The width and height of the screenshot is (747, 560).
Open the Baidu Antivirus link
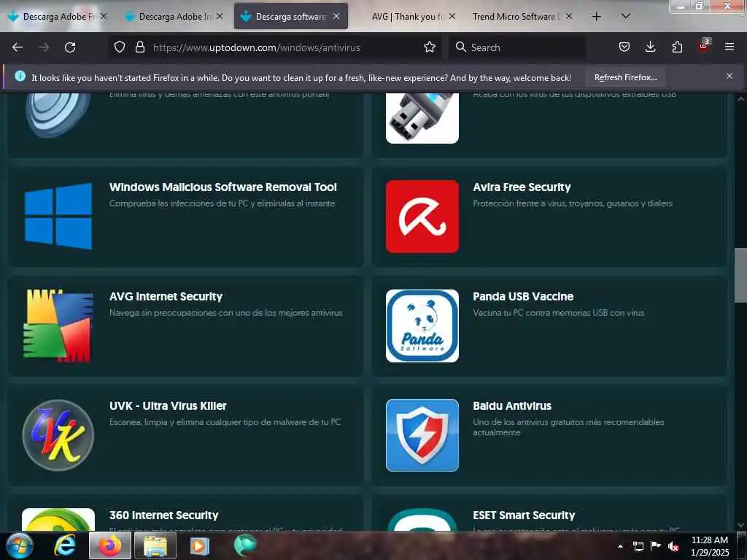(512, 405)
